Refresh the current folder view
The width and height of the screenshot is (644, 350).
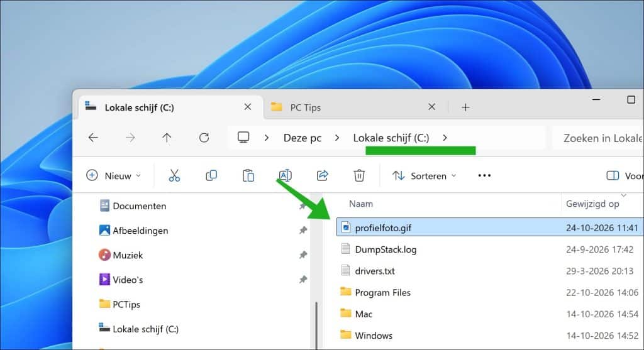coord(204,138)
